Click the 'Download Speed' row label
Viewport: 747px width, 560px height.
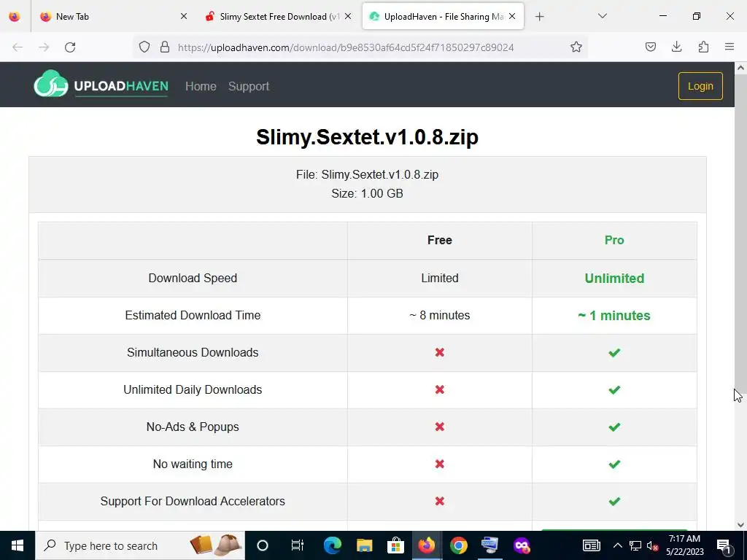(x=193, y=278)
